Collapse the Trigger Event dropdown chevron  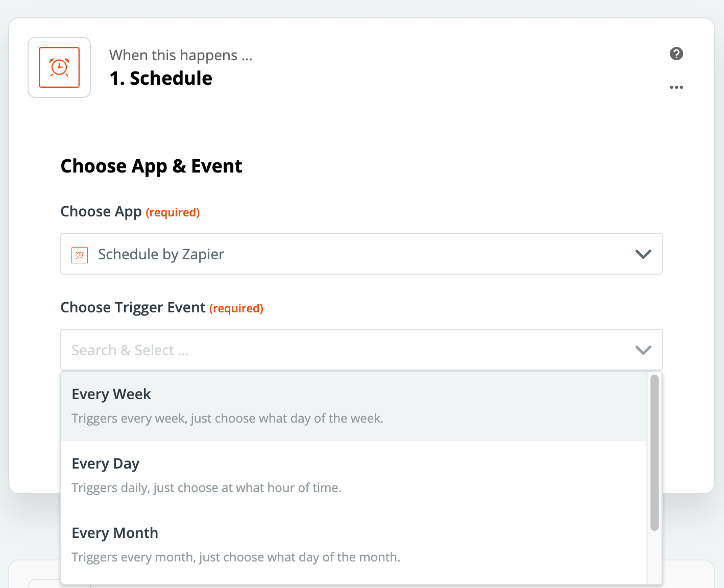pyautogui.click(x=643, y=350)
